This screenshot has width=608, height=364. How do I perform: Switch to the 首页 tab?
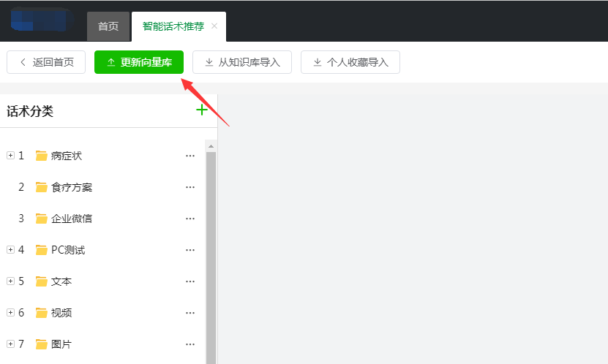(108, 26)
